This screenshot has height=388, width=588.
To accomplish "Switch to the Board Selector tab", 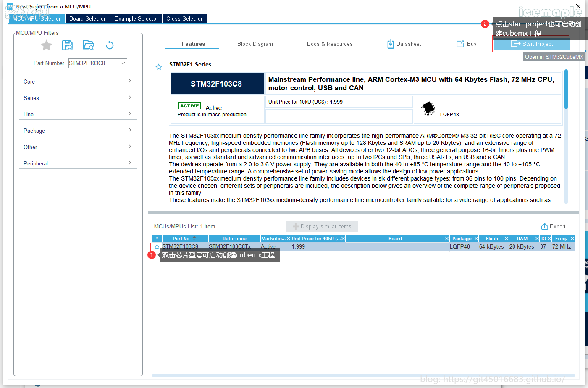I will click(x=87, y=19).
